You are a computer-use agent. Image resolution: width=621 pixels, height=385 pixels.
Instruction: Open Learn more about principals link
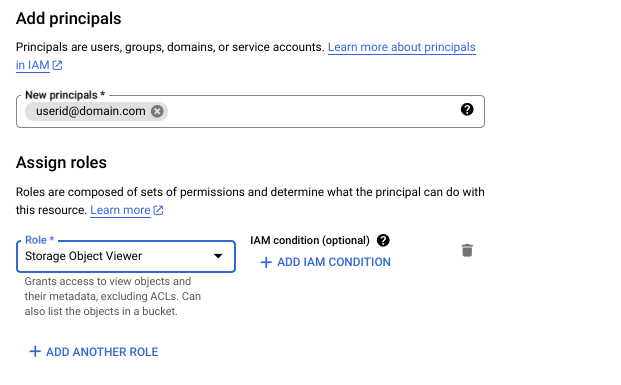[402, 47]
